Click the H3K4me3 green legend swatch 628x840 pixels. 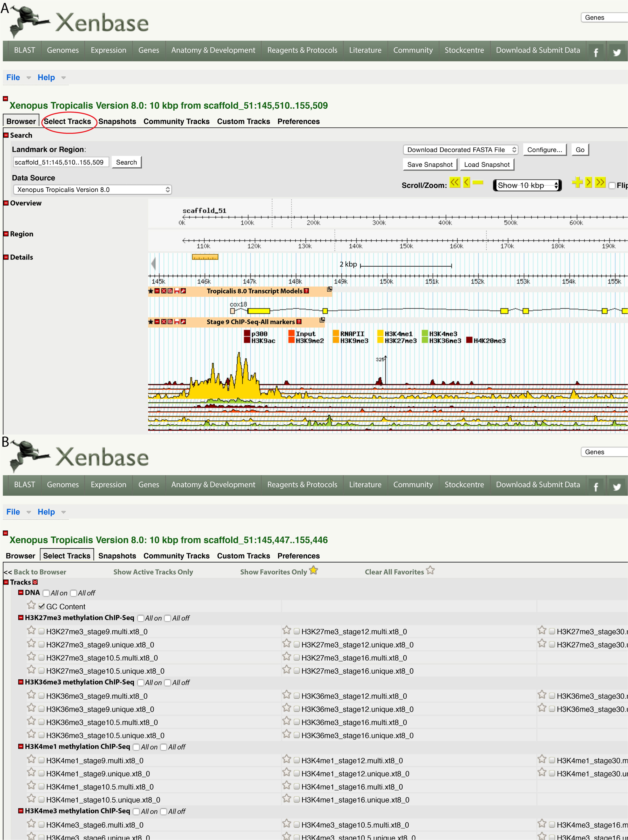coord(425,333)
